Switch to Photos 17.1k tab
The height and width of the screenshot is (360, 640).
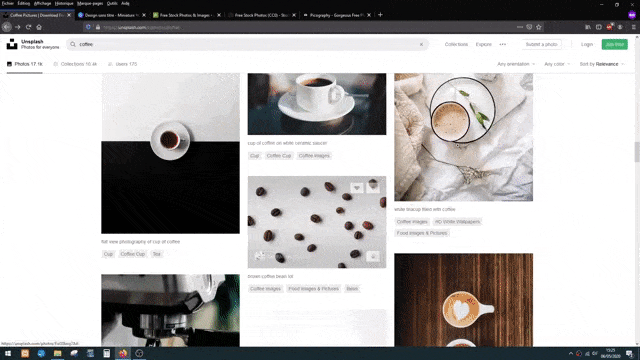click(x=24, y=64)
